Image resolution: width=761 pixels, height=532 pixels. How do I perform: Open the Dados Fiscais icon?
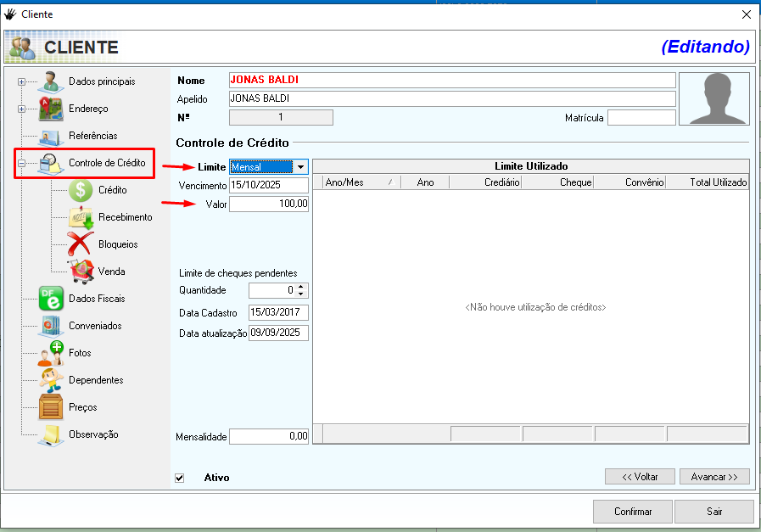[51, 299]
